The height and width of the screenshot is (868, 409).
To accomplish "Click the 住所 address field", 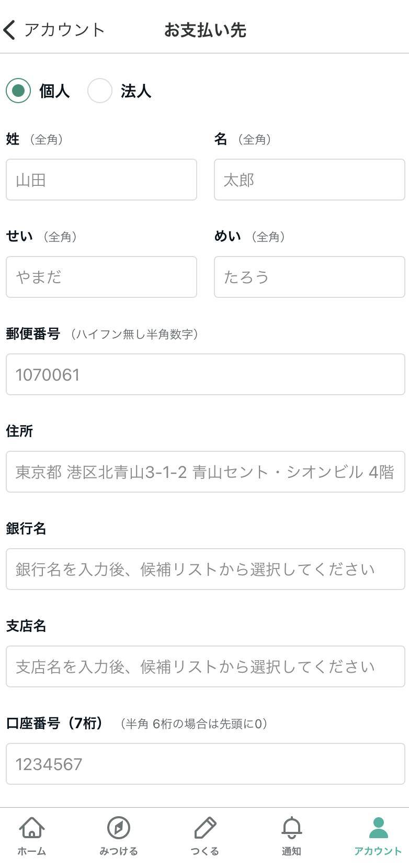I will tap(206, 472).
